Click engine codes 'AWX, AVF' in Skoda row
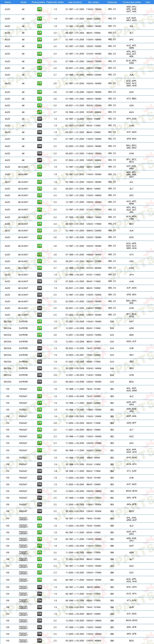 [x=132, y=342]
